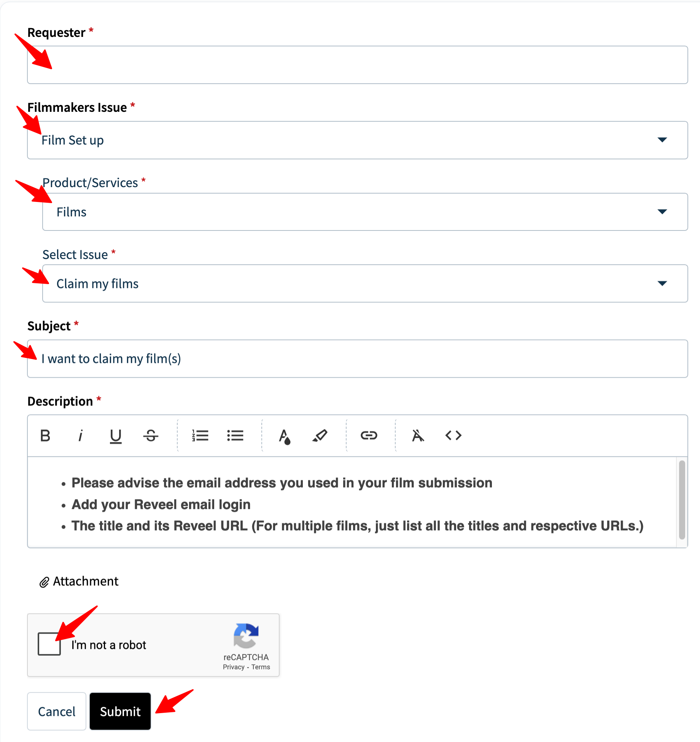Enable underline formatting in editor toolbar
This screenshot has width=700, height=742.
pyautogui.click(x=116, y=435)
